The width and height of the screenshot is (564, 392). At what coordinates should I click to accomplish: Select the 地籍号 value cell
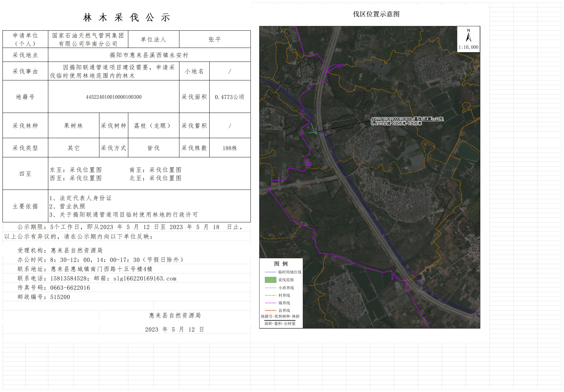click(114, 97)
